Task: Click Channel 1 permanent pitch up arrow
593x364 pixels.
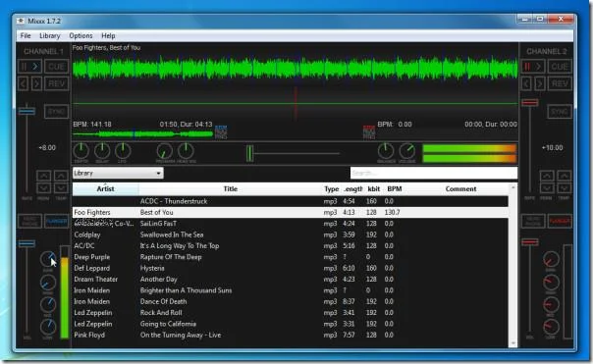Action: (x=43, y=176)
